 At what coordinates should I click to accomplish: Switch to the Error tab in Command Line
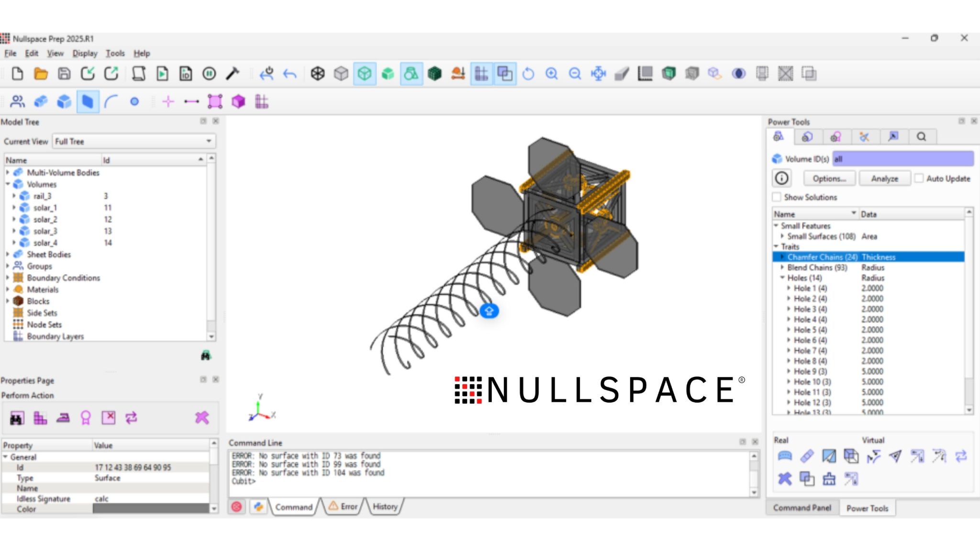(343, 507)
